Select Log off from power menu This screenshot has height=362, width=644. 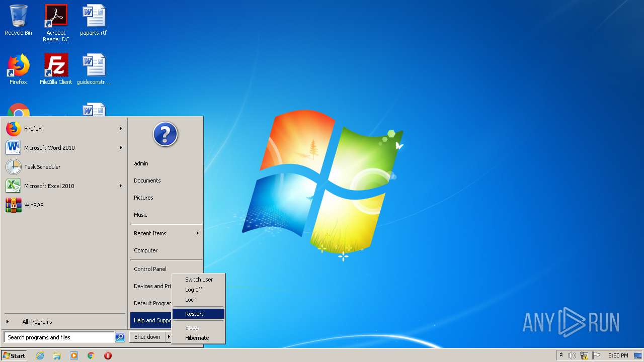click(x=198, y=290)
